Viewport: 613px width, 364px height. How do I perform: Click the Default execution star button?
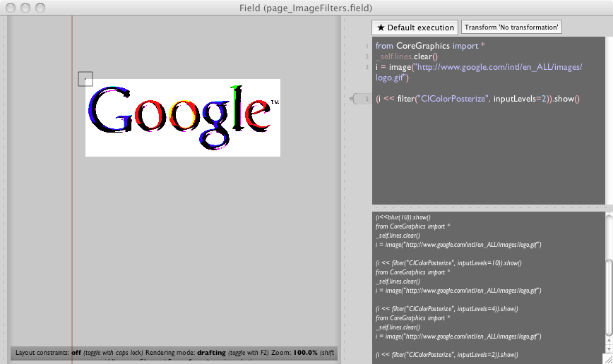coord(415,28)
